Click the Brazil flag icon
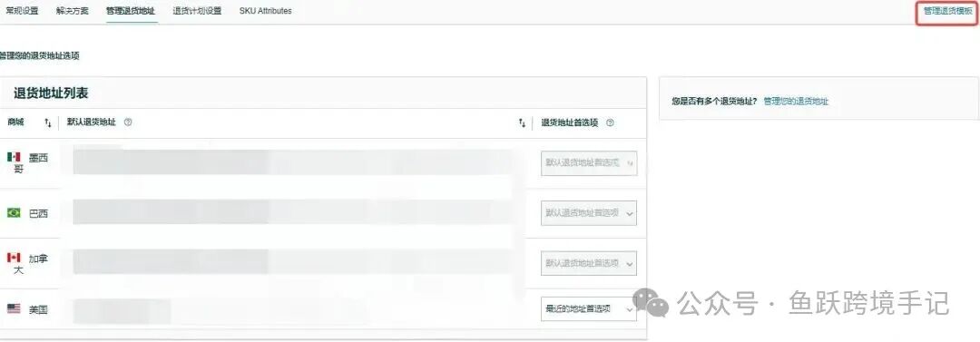 pyautogui.click(x=14, y=213)
